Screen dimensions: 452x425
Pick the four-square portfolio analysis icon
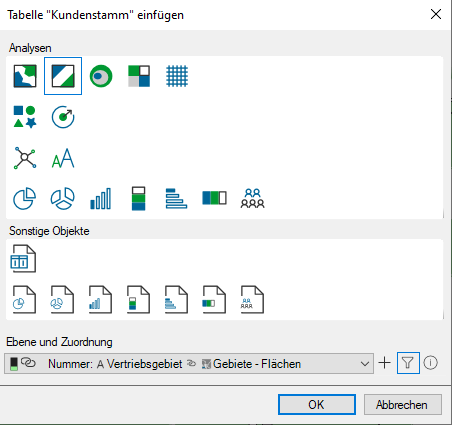[139, 76]
